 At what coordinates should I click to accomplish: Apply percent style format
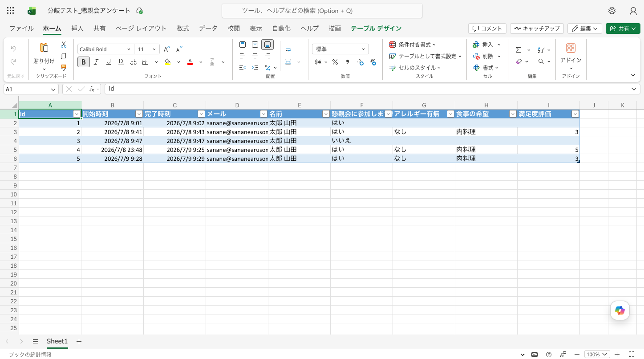tap(335, 62)
